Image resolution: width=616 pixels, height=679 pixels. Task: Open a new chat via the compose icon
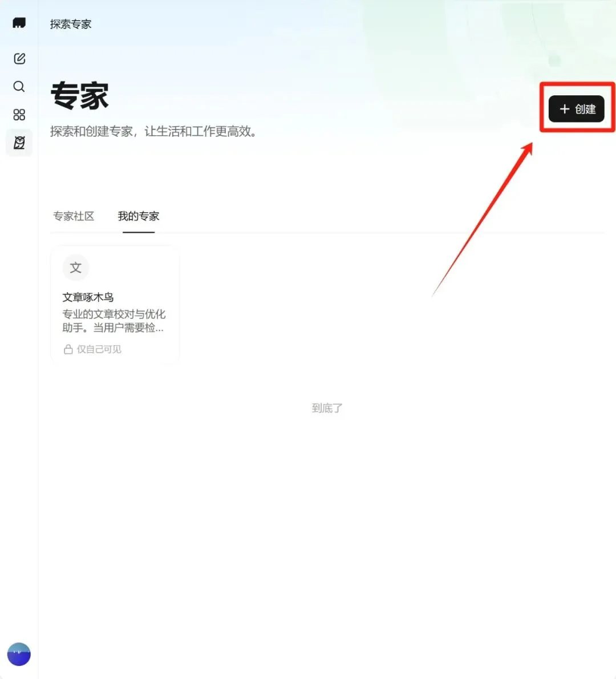coord(19,58)
